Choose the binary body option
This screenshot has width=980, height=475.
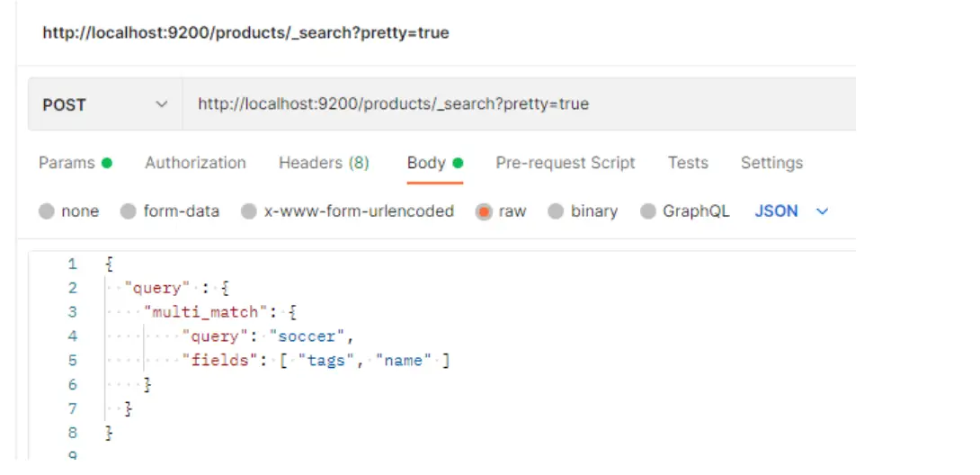[556, 211]
